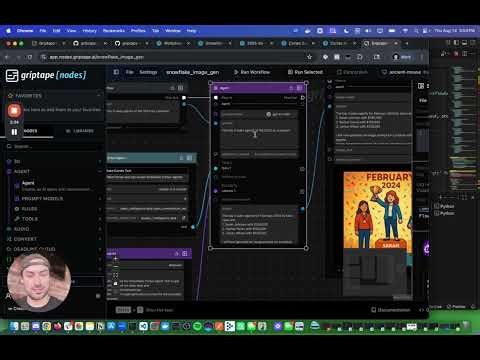Open Spotlight search in the menu bar
Screen dimensions: 480x360
pyautogui.click(x=416, y=31)
